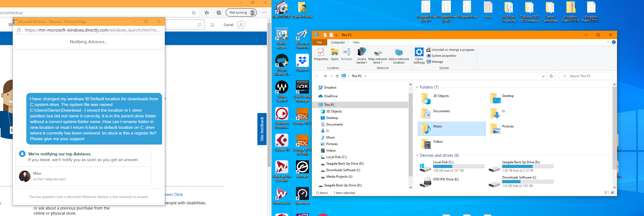Screen dimensions: 644x216
Task: Switch to the View ribbon tab
Action: coord(356,42)
